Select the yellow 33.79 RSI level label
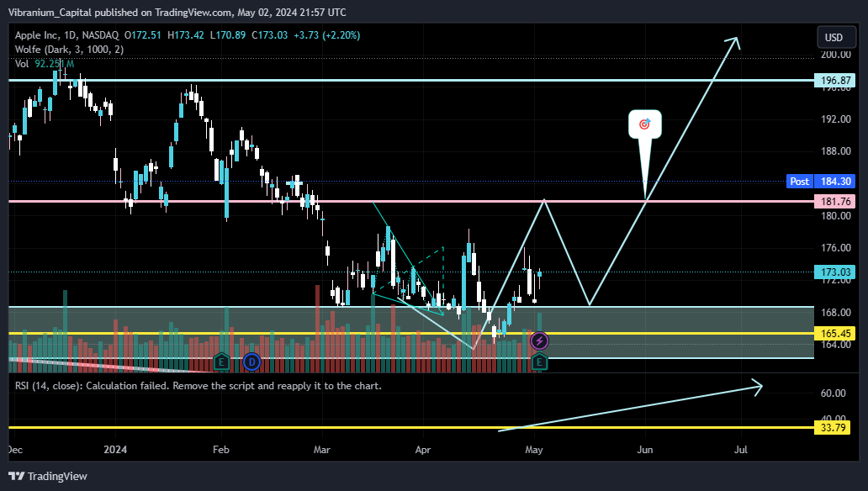 pos(832,427)
